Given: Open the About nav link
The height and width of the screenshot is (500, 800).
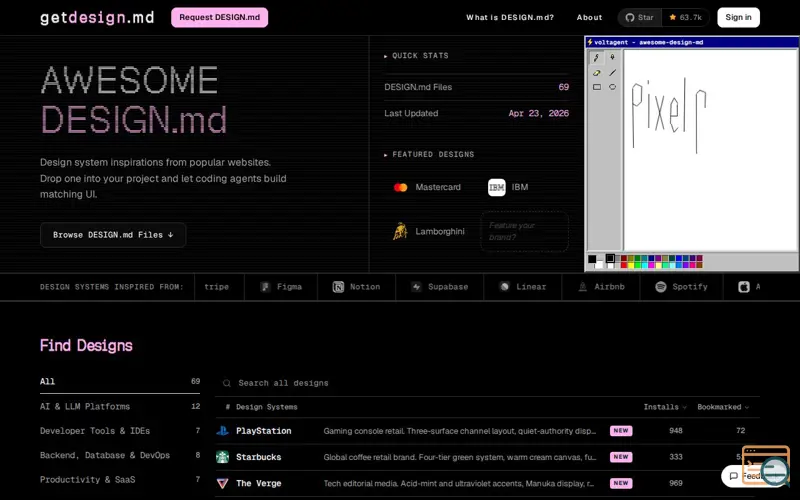Looking at the screenshot, I should tap(589, 17).
